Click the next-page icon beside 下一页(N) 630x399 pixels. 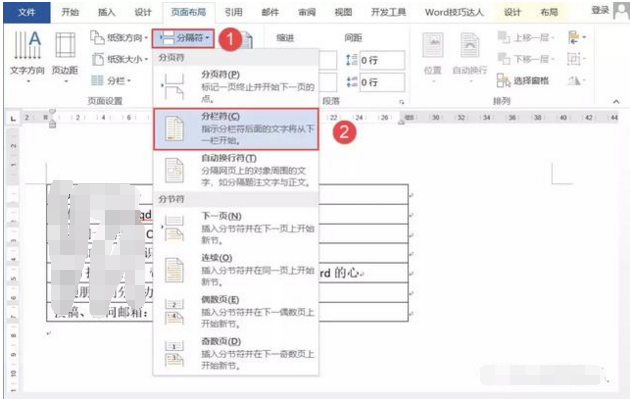(174, 228)
